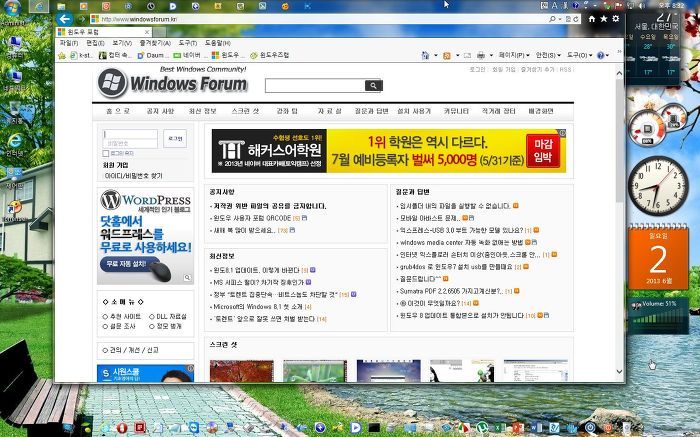
Task: Click the analog clock gadget
Action: coord(658,186)
